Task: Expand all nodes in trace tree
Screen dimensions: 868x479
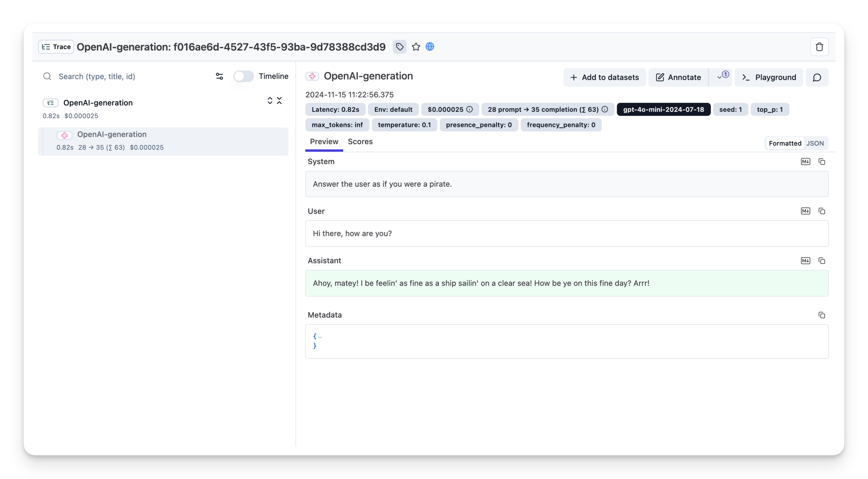Action: pos(270,101)
